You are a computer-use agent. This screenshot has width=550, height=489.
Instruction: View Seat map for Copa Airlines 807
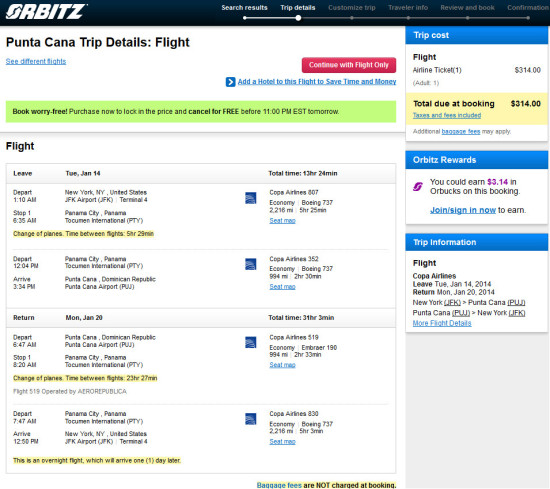pos(282,221)
